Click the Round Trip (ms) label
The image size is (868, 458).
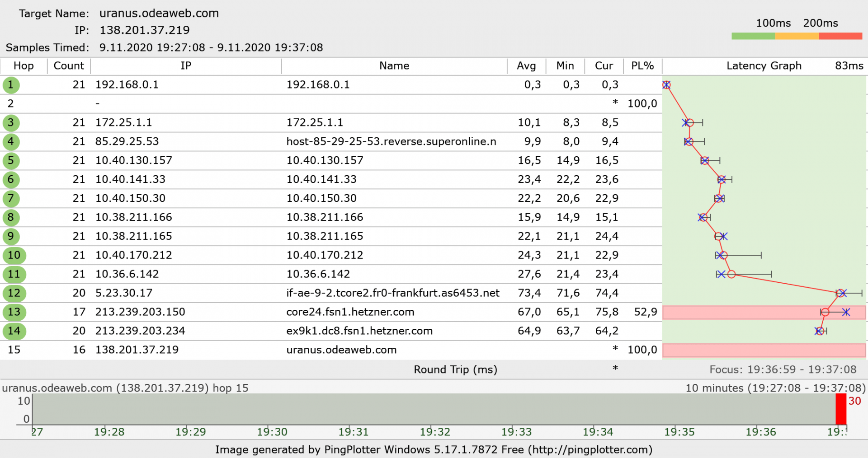click(456, 370)
